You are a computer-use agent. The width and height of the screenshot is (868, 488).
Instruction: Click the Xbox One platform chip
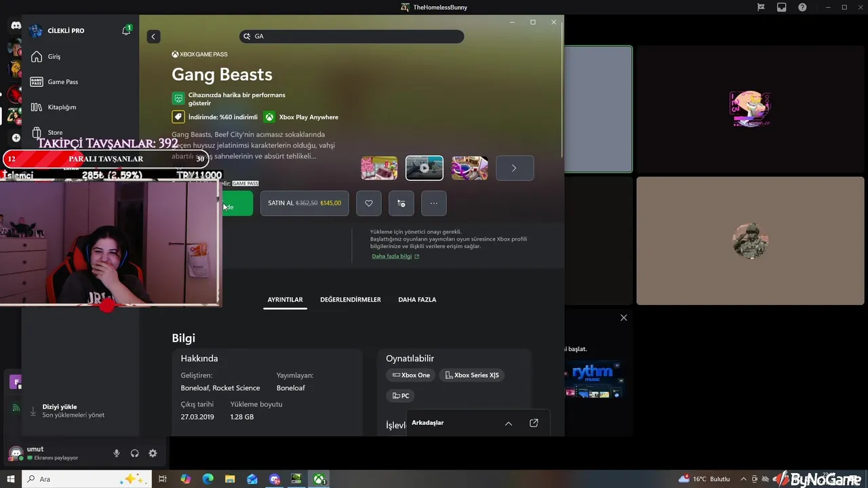[x=411, y=375]
